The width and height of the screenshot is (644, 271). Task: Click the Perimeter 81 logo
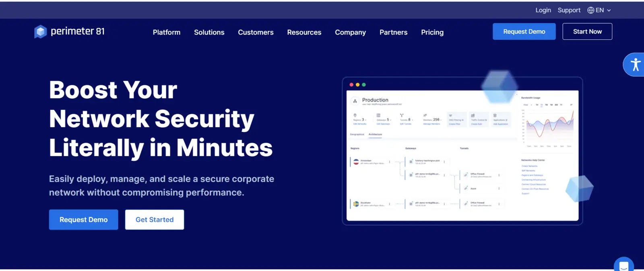(69, 31)
